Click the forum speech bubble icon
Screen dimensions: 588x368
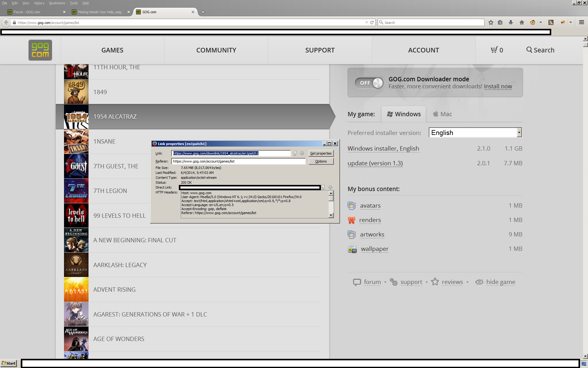click(x=357, y=282)
